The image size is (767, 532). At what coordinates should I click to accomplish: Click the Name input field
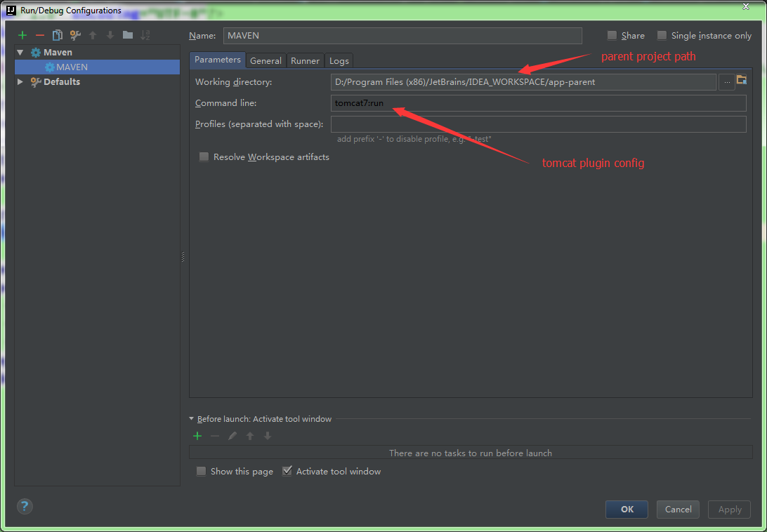pos(402,36)
